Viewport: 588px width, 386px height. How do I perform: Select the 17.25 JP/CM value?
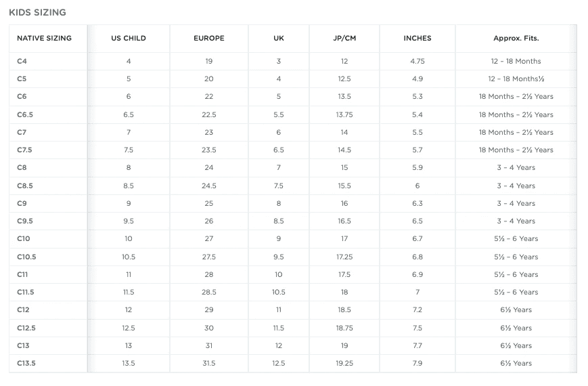(344, 257)
